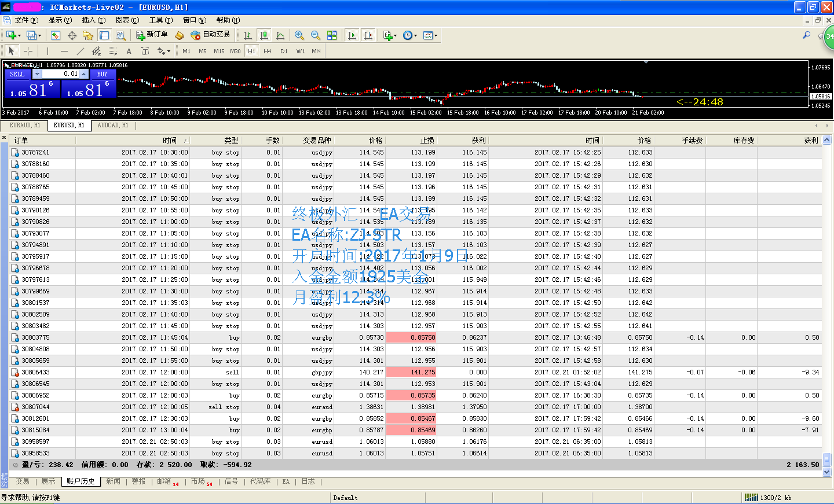Image resolution: width=834 pixels, height=504 pixels.
Task: Toggle the 自动交易 auto trading button
Action: tap(211, 35)
